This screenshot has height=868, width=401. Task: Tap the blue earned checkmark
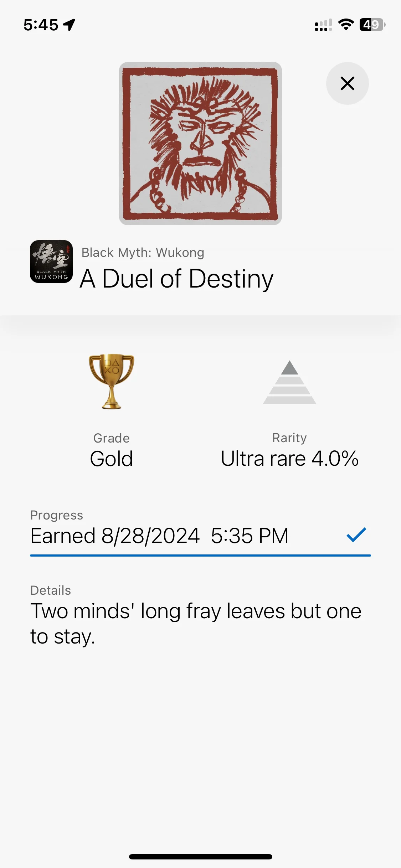coord(356,535)
